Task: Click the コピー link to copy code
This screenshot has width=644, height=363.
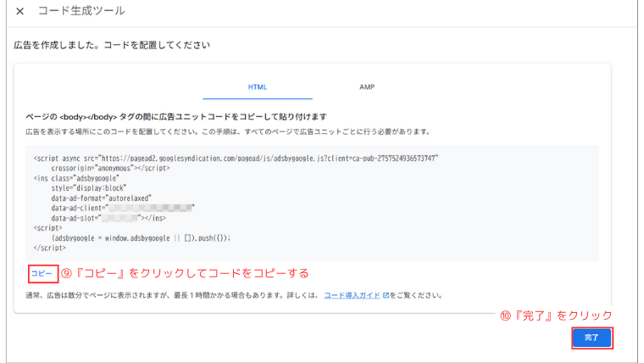Action: (x=42, y=273)
